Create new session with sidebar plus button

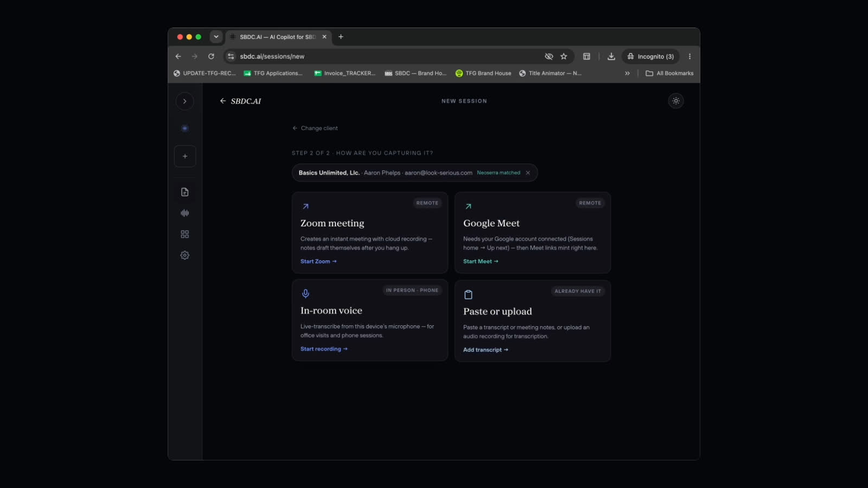point(185,156)
